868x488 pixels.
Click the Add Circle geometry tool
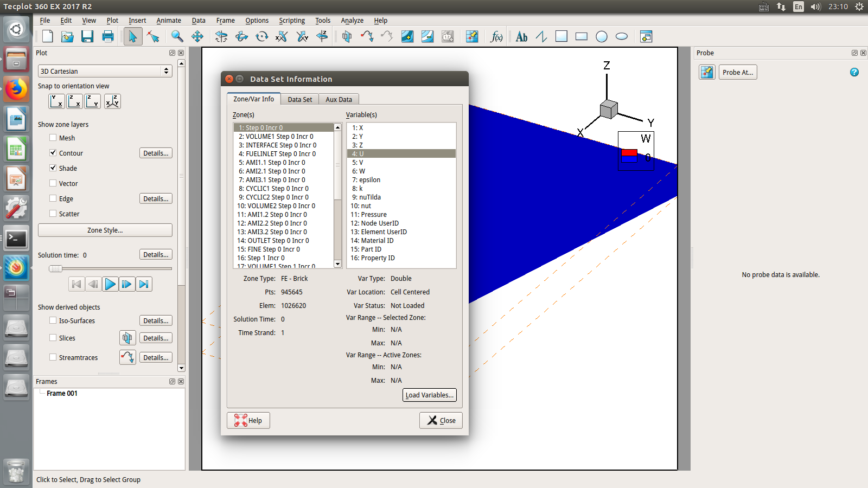tap(602, 36)
